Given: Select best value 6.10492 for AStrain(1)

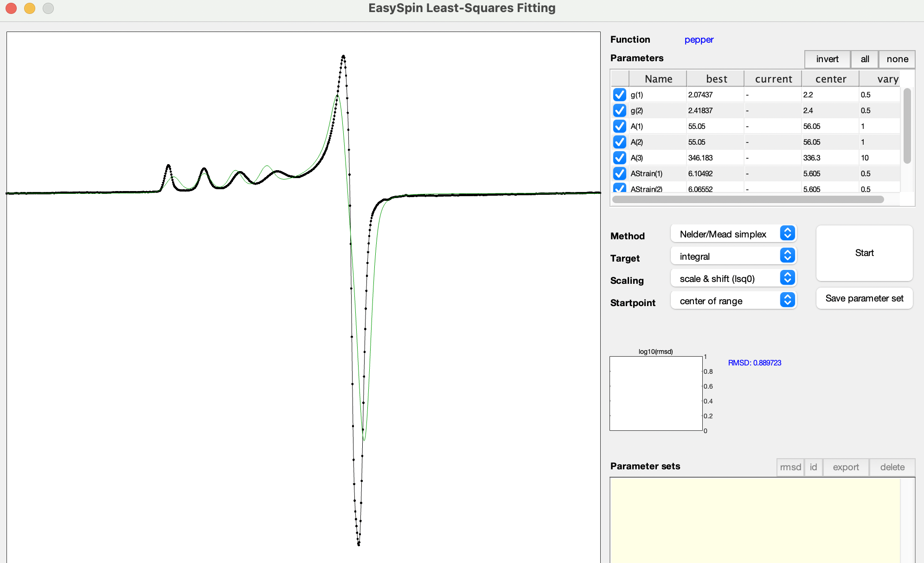Looking at the screenshot, I should (x=715, y=173).
